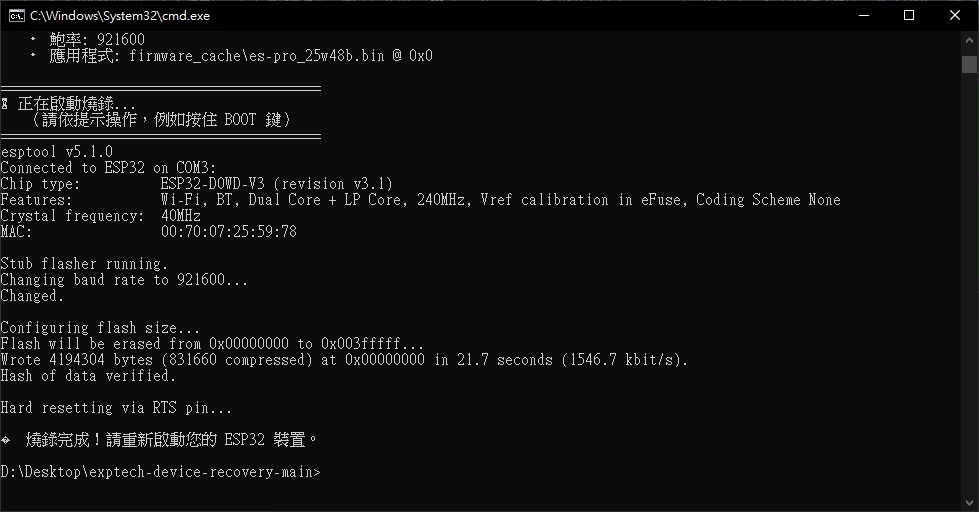Click the empty scrollbar track below the thumb

tap(969, 300)
